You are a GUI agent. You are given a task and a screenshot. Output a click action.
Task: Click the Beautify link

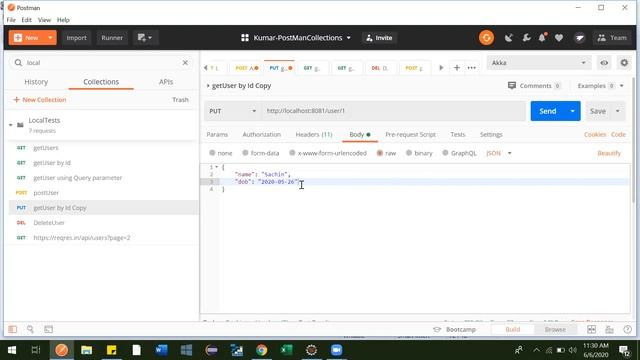(x=609, y=153)
